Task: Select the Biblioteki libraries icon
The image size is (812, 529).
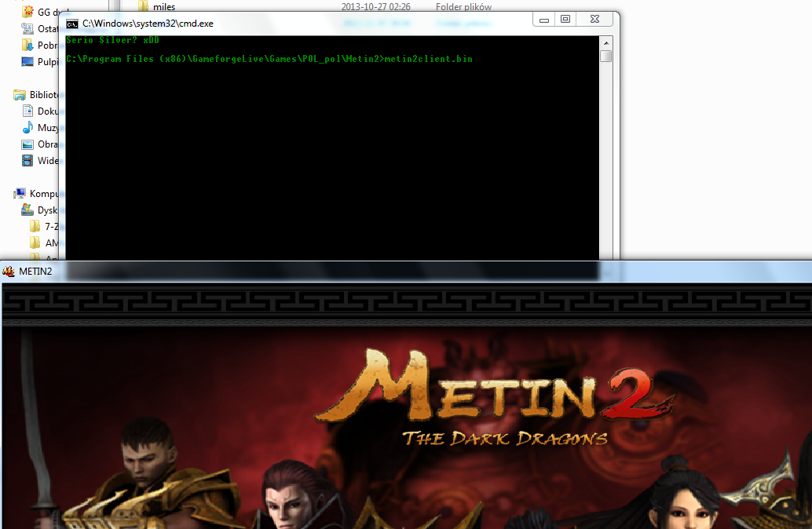Action: 20,95
